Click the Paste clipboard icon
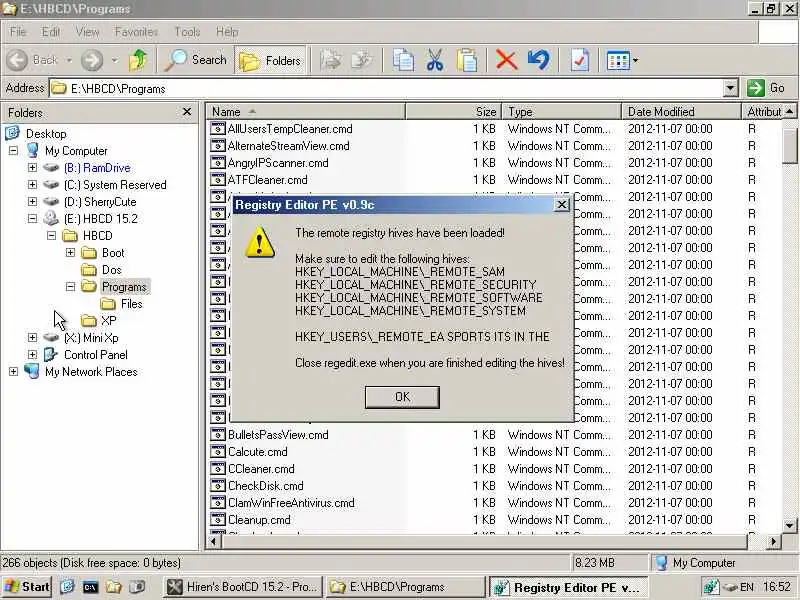 [467, 60]
